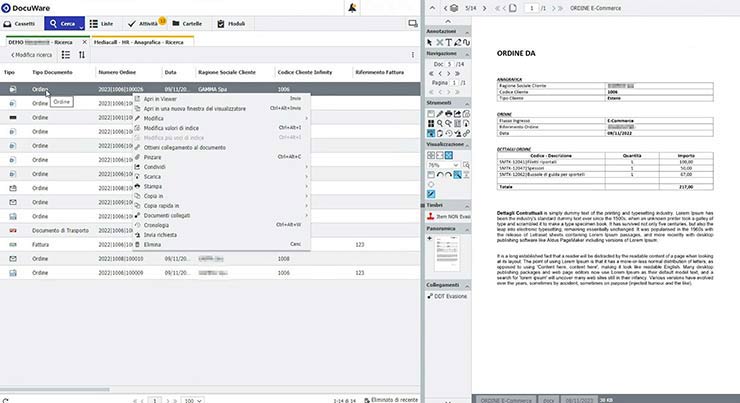Click the delete annotation X tool
This screenshot has width=740, height=403.
coord(439,43)
